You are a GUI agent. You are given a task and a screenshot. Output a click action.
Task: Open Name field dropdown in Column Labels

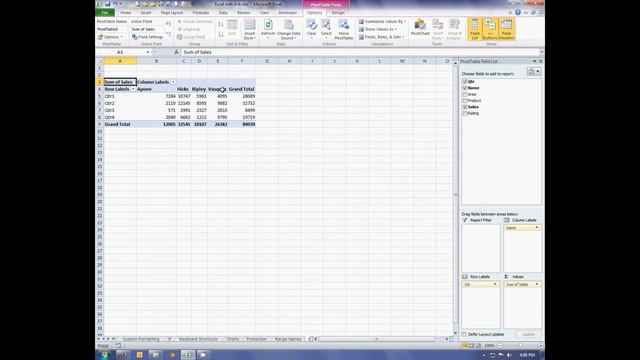point(536,228)
